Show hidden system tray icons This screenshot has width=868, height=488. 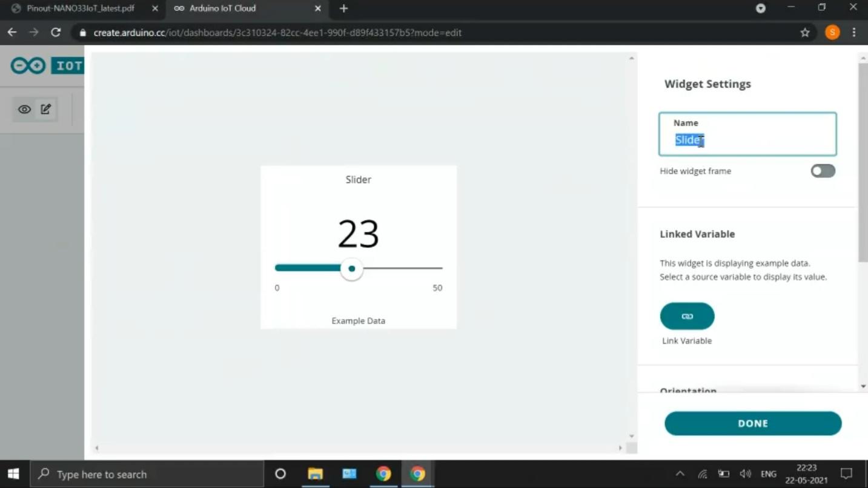(x=680, y=474)
